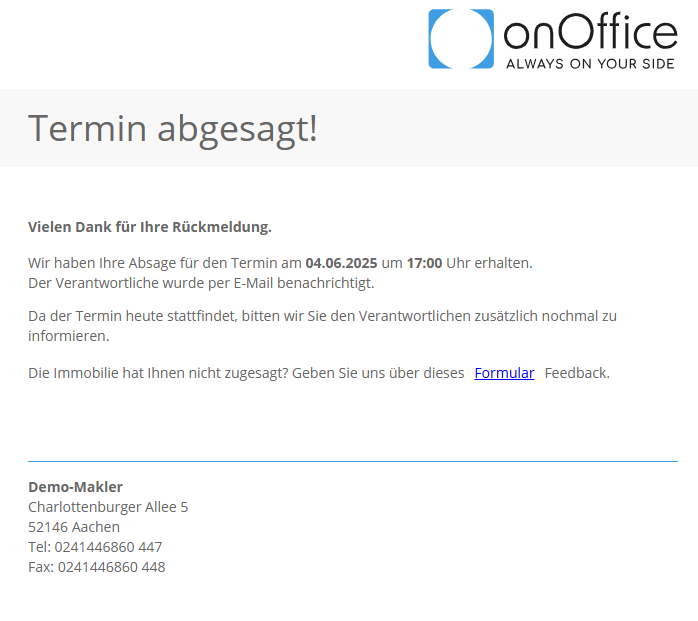
Task: Click Vielen Dank für Ihre Rückmeldung text
Action: (150, 227)
